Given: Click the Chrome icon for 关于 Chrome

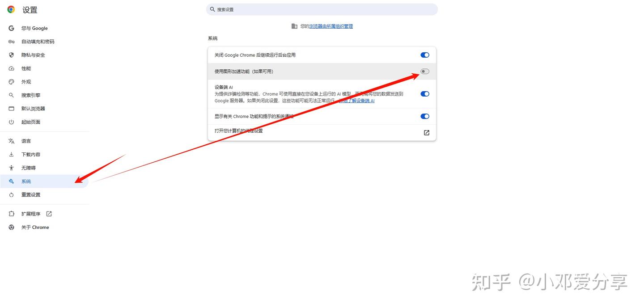Looking at the screenshot, I should pyautogui.click(x=12, y=227).
